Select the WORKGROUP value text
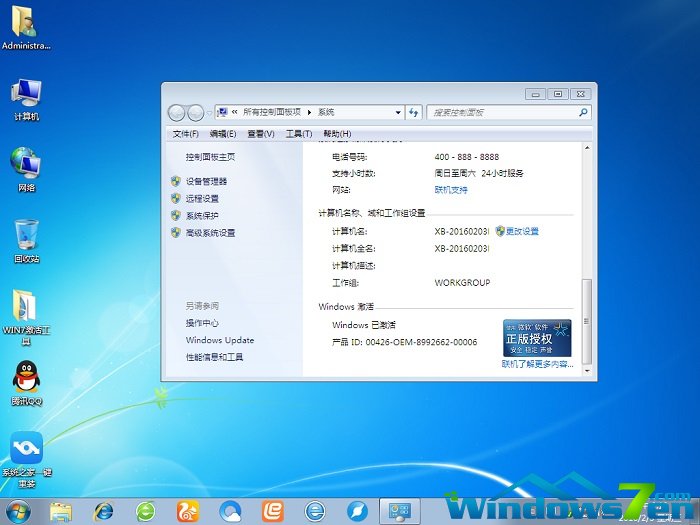 [x=462, y=283]
